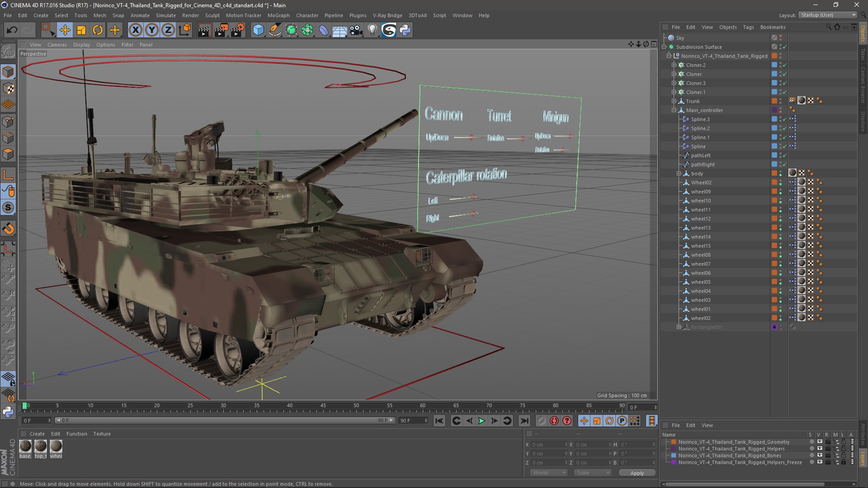
Task: Enable Texture mode icon in left palette
Action: coord(8,89)
